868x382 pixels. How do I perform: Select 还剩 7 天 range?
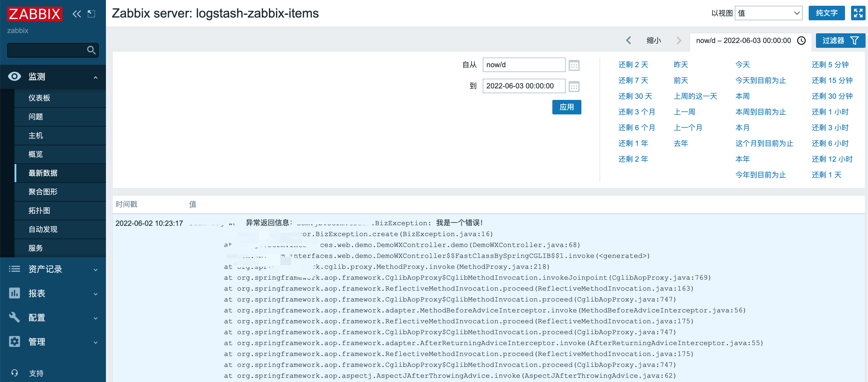633,81
